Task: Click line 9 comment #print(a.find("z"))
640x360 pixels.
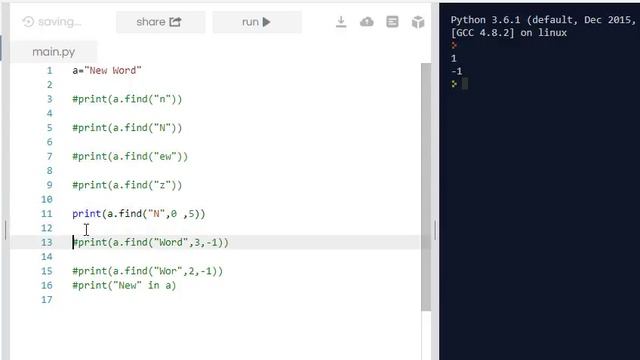Action: (x=127, y=185)
